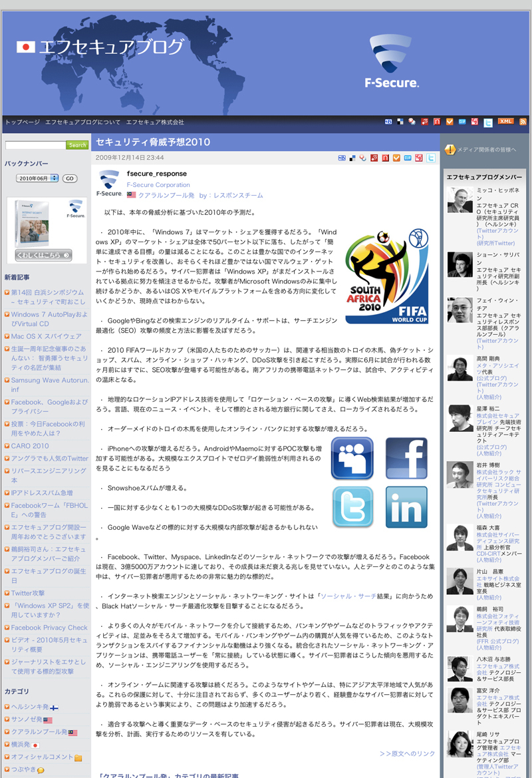Open the Mac OS X スパイウェア recent post

pos(46,336)
